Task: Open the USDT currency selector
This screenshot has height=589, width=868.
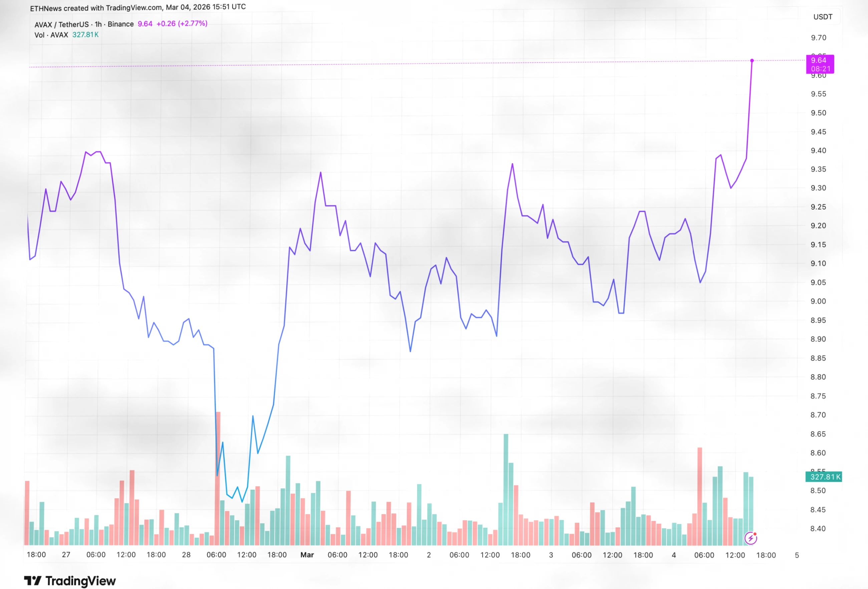Action: tap(823, 17)
